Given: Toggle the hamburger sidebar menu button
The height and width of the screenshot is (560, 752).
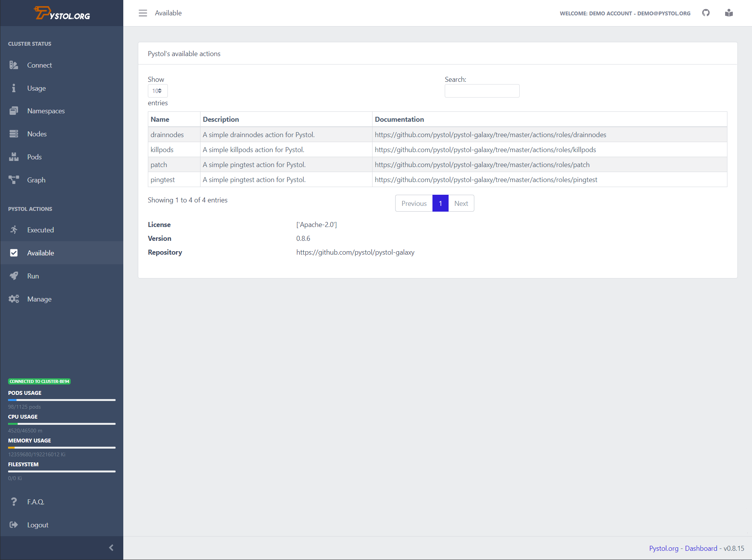Looking at the screenshot, I should [x=143, y=13].
